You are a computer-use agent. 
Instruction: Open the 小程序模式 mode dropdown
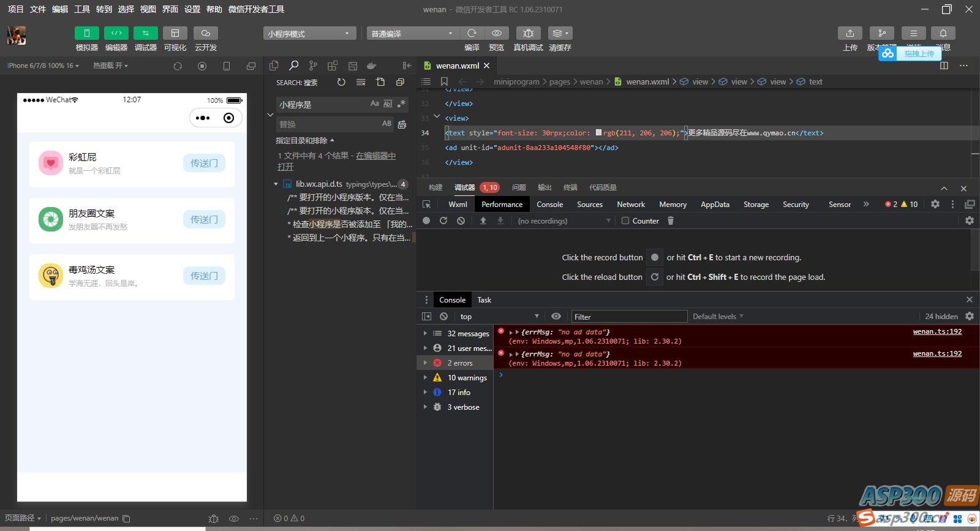tap(309, 34)
